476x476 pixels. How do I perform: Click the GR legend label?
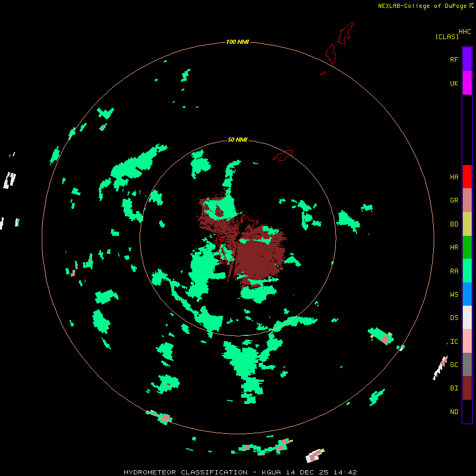coord(454,200)
